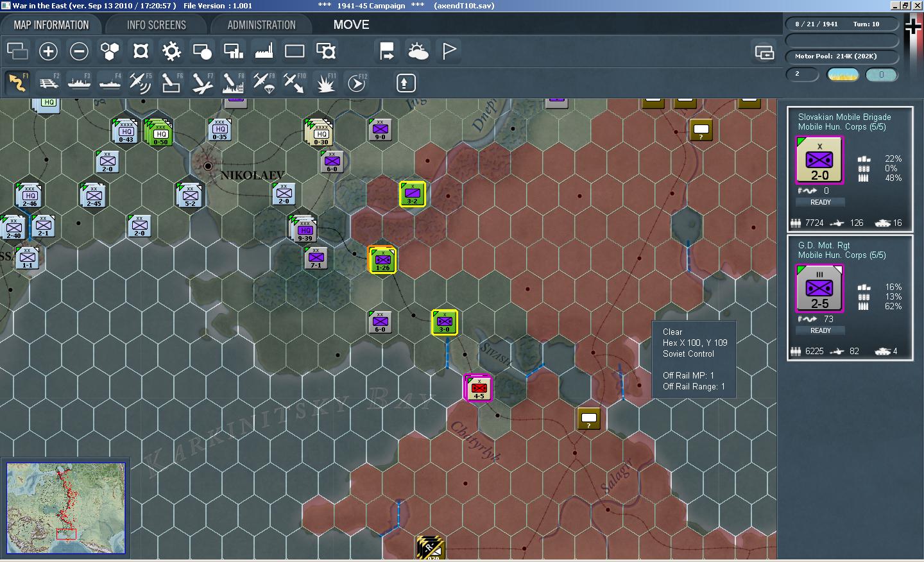Toggle the factory display icon
Viewport: 924px width, 562px height.
pos(264,51)
